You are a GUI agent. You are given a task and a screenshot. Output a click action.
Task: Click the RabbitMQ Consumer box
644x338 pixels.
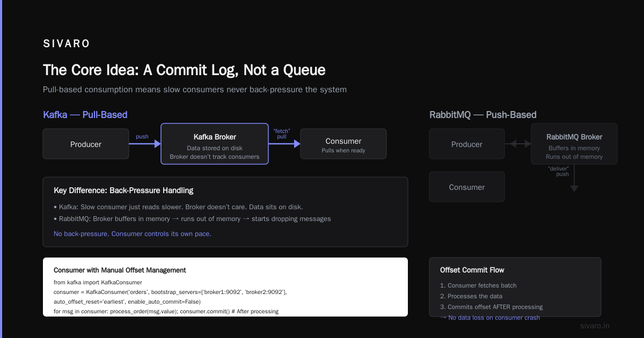[x=467, y=187]
